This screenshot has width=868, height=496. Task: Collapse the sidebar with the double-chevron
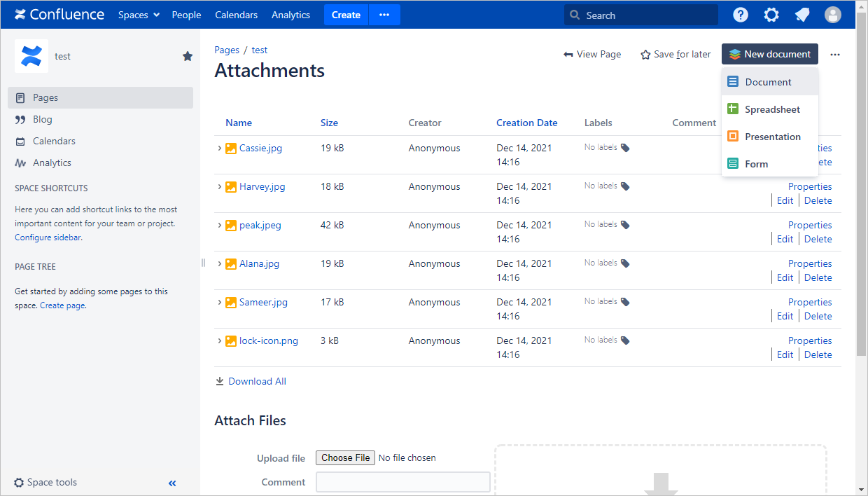(172, 483)
